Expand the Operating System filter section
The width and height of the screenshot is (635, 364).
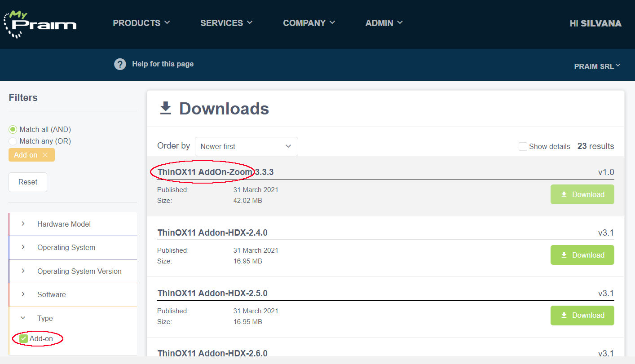pos(73,247)
